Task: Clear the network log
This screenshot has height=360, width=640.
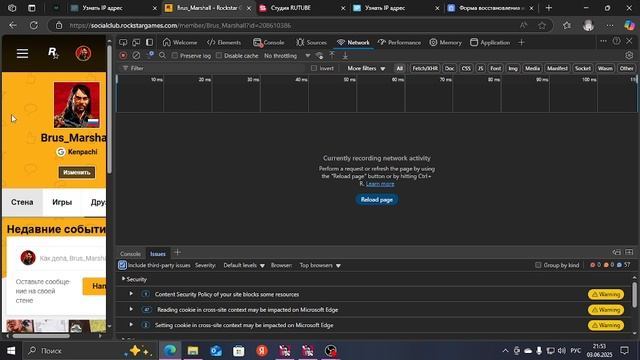Action: 136,56
